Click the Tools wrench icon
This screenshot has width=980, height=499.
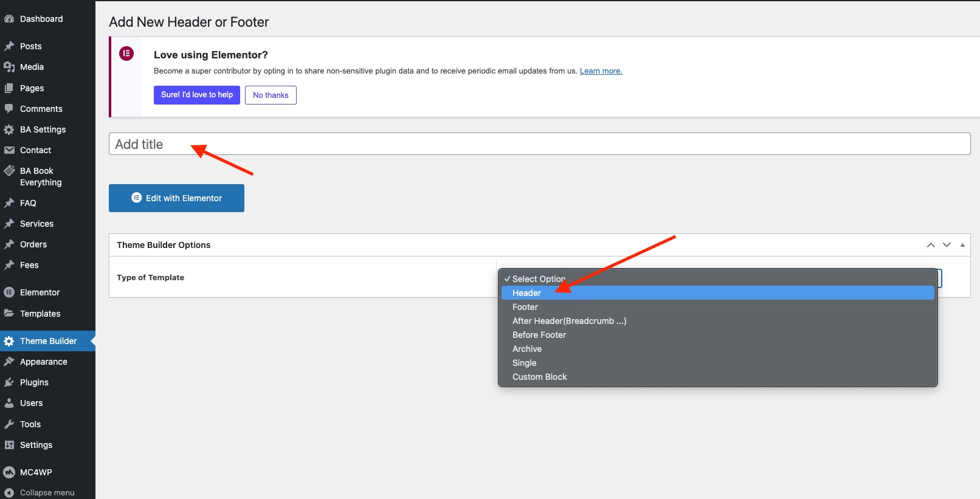tap(9, 424)
